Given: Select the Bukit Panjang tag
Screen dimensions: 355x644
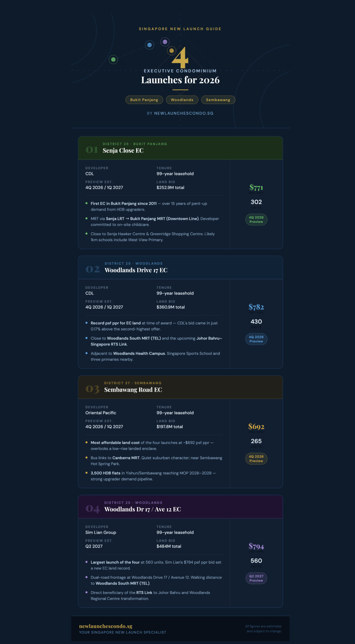Looking at the screenshot, I should (144, 100).
